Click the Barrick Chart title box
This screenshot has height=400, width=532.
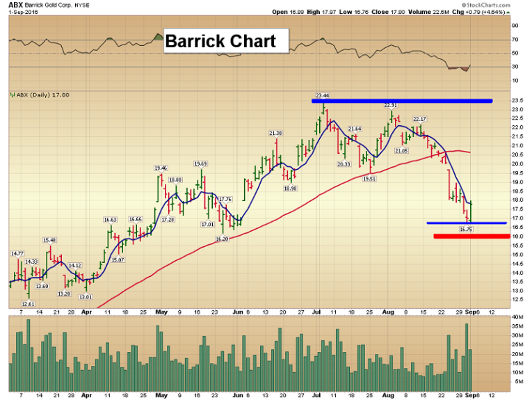tap(226, 41)
